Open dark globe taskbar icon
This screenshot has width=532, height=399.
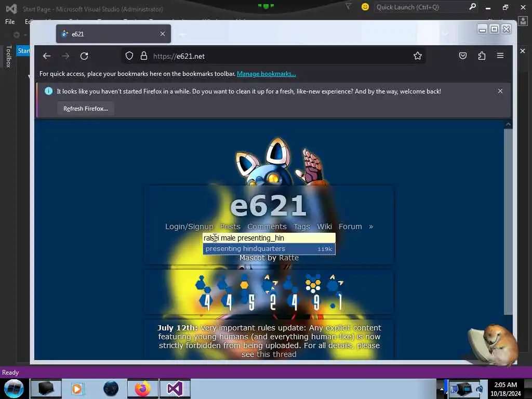pos(111,389)
